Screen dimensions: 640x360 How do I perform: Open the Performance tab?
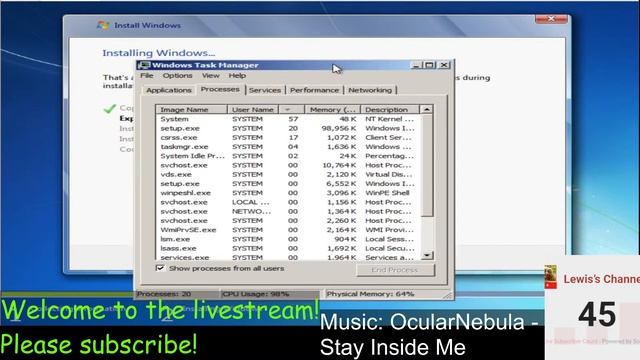coord(314,90)
